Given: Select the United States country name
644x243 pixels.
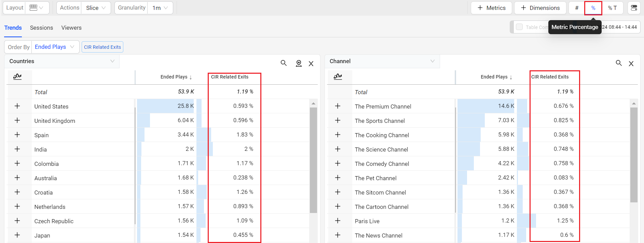Looking at the screenshot, I should pos(51,106).
